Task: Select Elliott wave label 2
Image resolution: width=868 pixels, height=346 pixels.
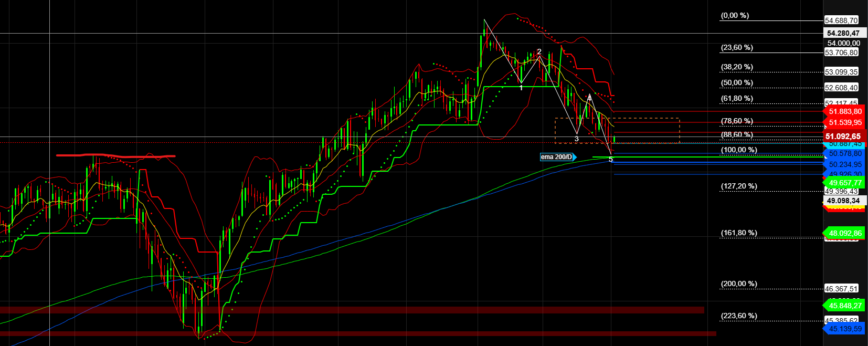Action: 539,51
